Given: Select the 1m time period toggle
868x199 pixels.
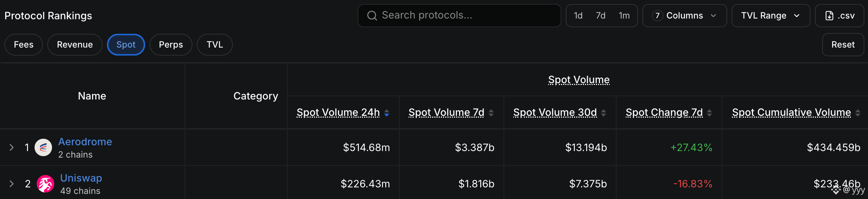Looking at the screenshot, I should [x=624, y=16].
